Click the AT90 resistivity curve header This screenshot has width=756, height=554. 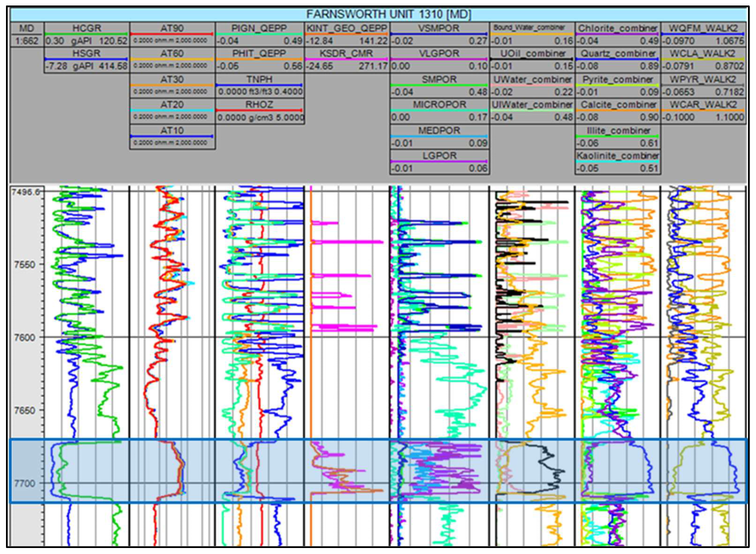click(x=172, y=28)
